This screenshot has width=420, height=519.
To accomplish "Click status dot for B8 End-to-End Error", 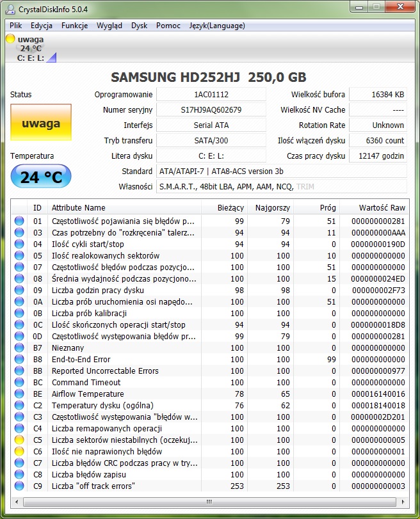I will coord(19,359).
